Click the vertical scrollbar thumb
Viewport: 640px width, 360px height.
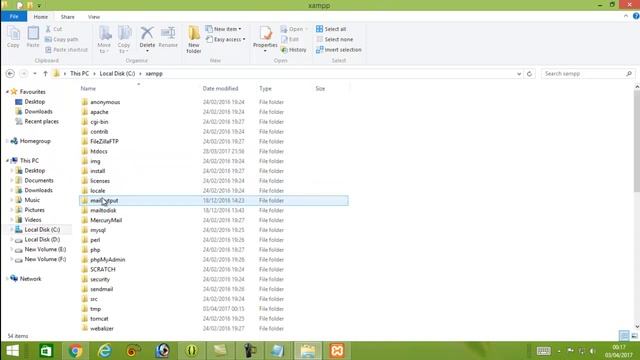637,141
